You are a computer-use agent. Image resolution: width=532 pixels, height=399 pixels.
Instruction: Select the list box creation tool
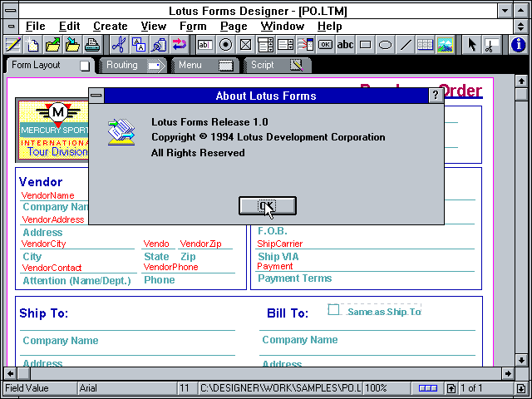pos(265,45)
